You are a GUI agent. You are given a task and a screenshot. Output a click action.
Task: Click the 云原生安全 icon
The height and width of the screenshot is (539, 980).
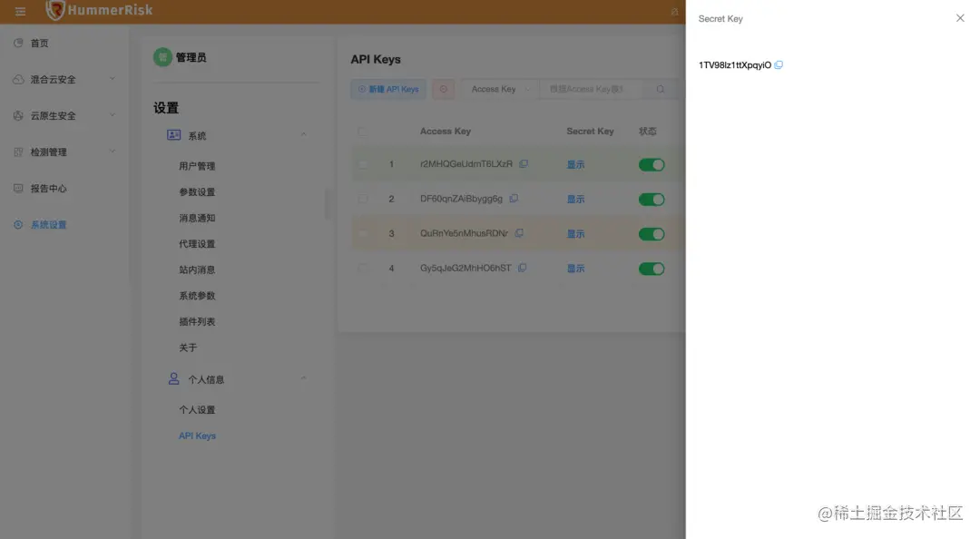coord(18,115)
